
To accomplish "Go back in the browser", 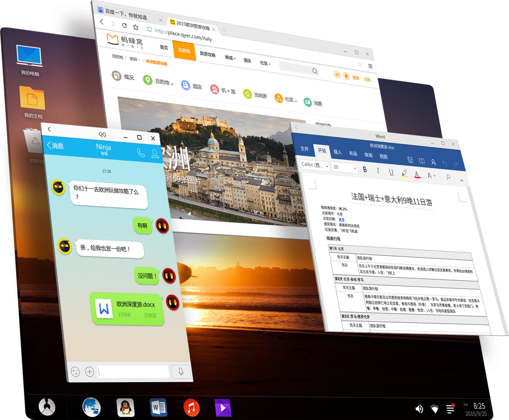I will (x=102, y=22).
